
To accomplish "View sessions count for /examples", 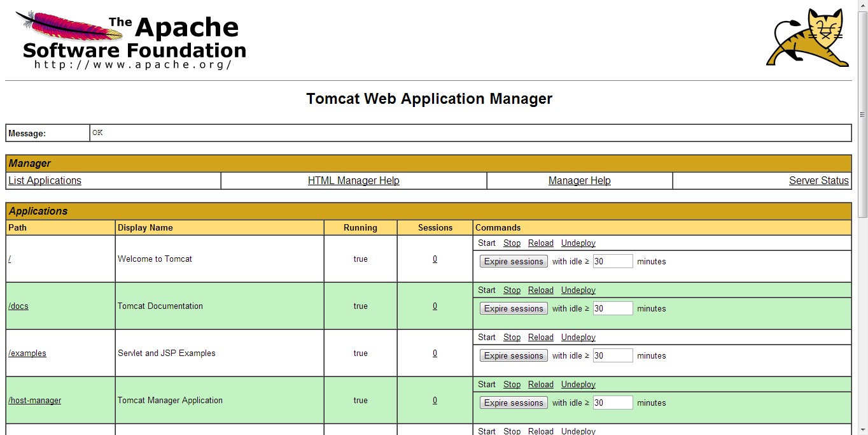I will [x=435, y=353].
